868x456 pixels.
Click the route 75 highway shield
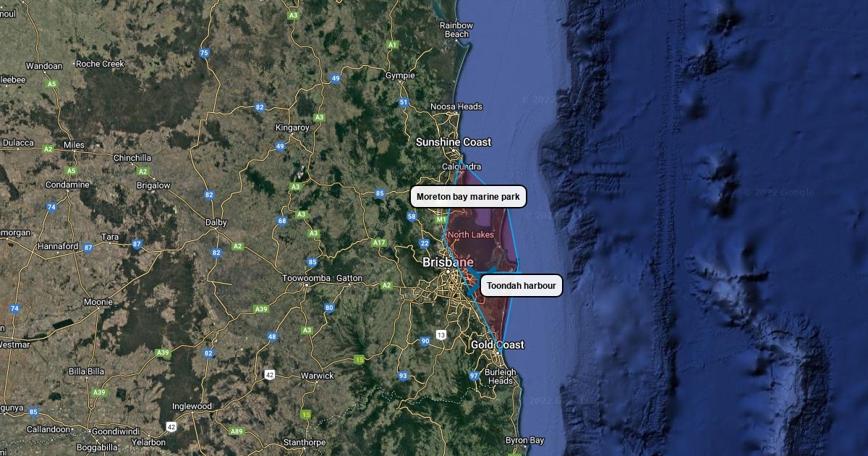coord(204,53)
